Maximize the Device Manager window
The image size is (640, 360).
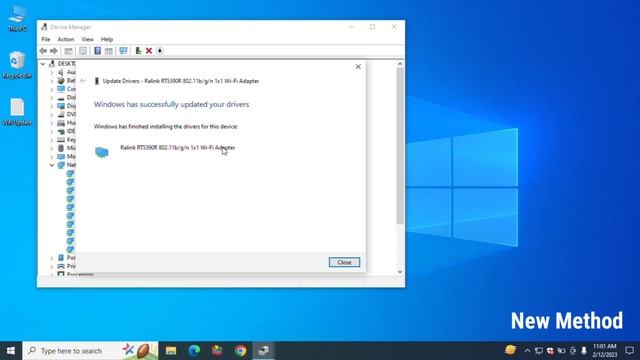[x=372, y=27]
